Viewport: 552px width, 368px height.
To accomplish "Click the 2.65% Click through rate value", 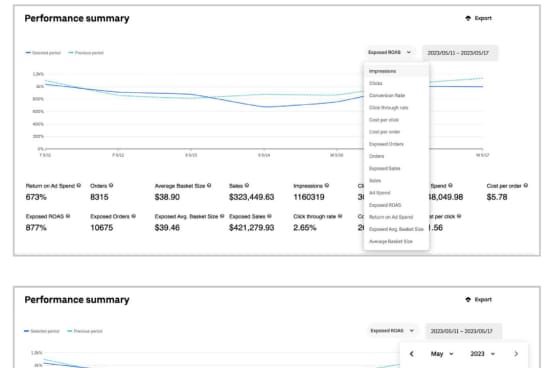I will click(x=305, y=227).
